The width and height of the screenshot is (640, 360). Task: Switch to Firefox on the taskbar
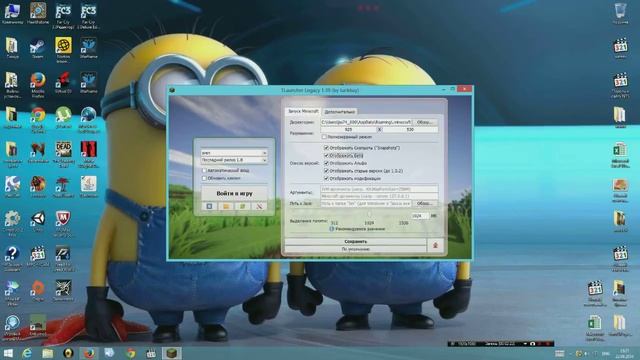point(89,353)
